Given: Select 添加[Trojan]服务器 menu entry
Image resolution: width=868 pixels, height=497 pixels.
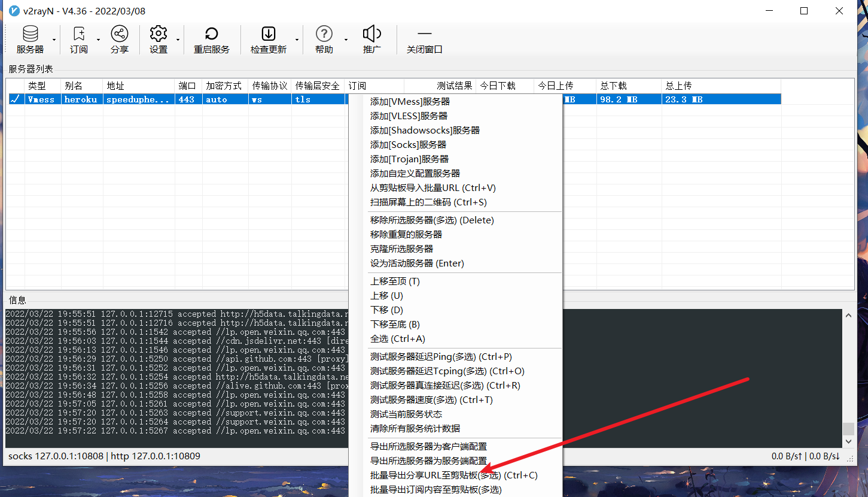Looking at the screenshot, I should pyautogui.click(x=455, y=159).
